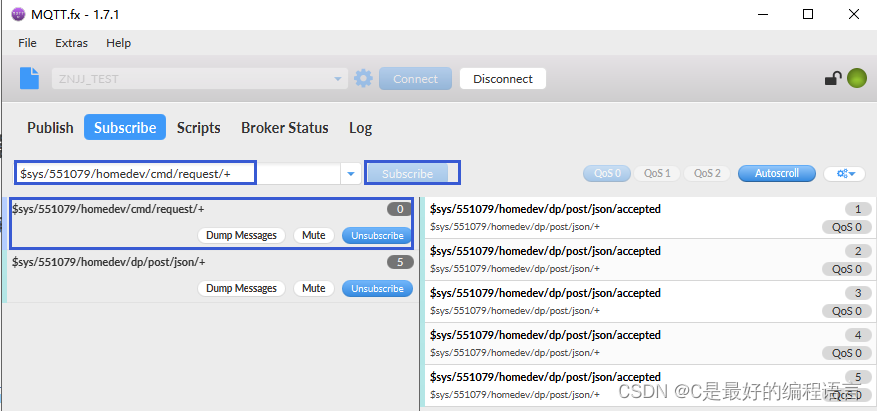Click the green connection status indicator
The height and width of the screenshot is (411, 877).
(856, 78)
